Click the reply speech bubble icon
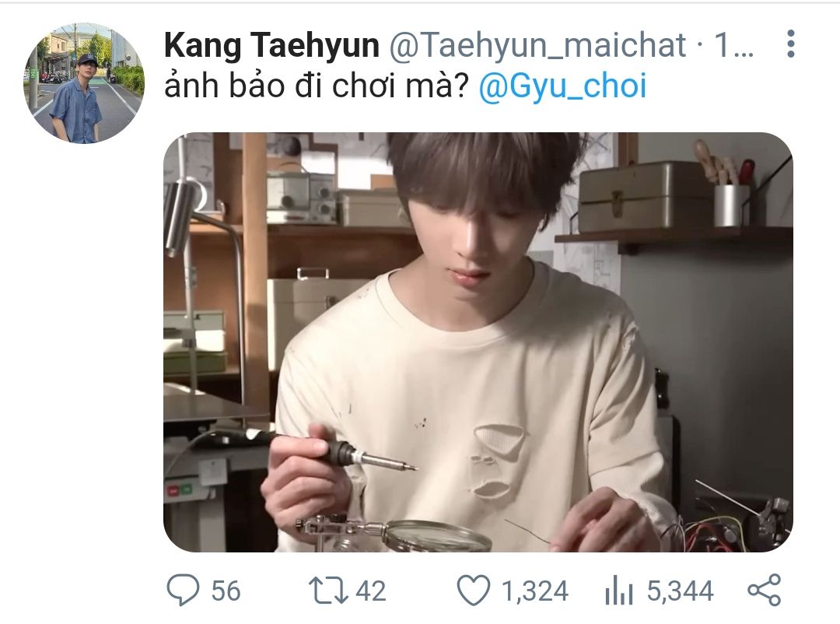The image size is (840, 624). point(183,591)
